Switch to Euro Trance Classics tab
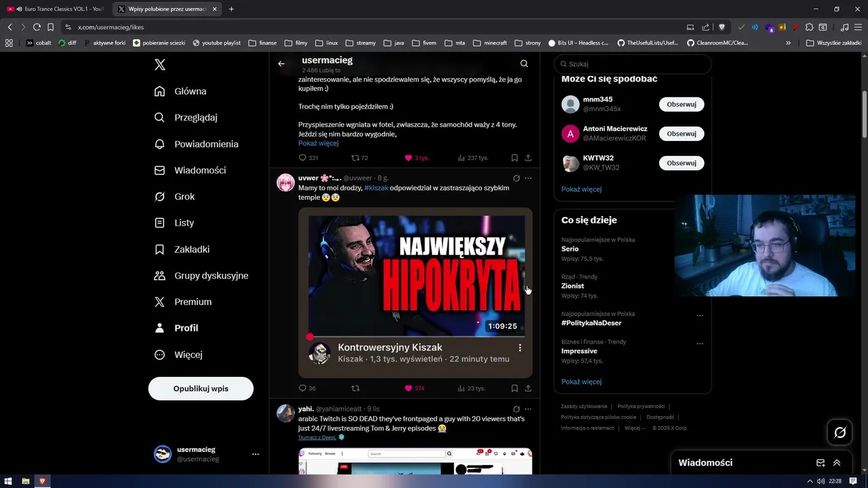Screen dimensions: 868x488 pos(56,9)
